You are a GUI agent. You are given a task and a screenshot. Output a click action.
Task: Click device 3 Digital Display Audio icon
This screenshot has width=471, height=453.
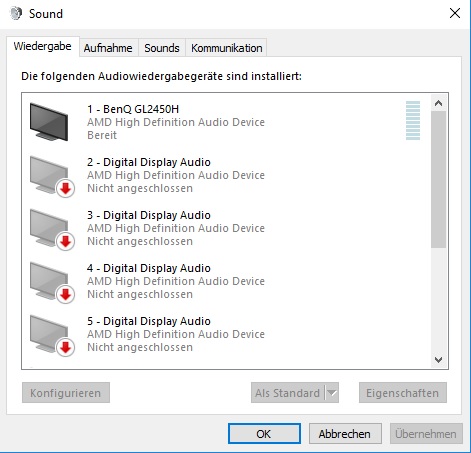51,229
